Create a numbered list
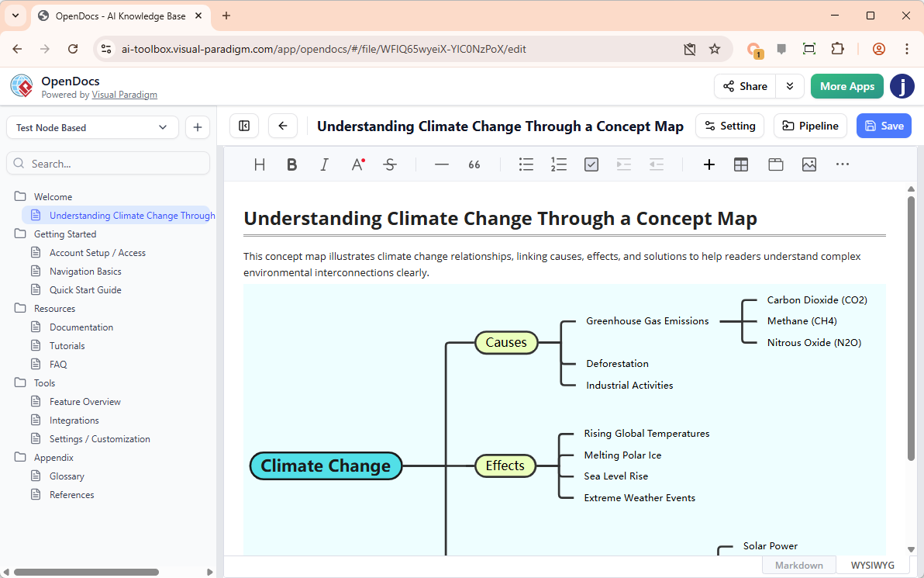The image size is (924, 578). (x=559, y=164)
